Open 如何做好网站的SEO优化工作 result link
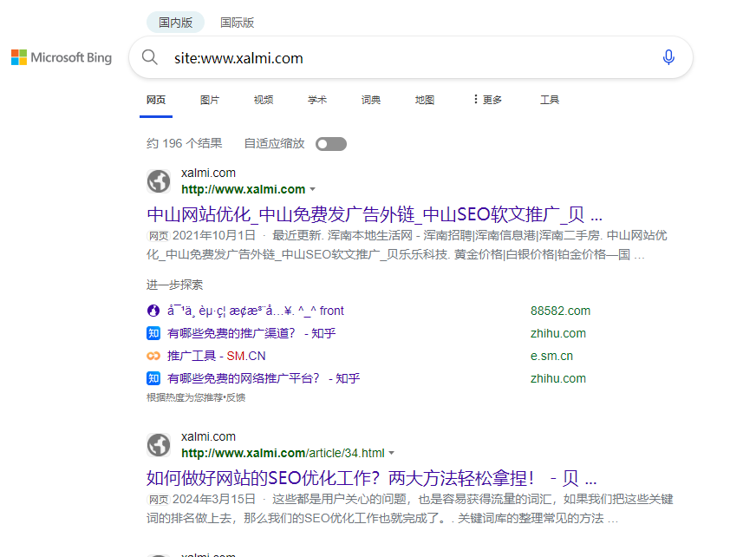Screen dimensions: 756x557 click(371, 478)
